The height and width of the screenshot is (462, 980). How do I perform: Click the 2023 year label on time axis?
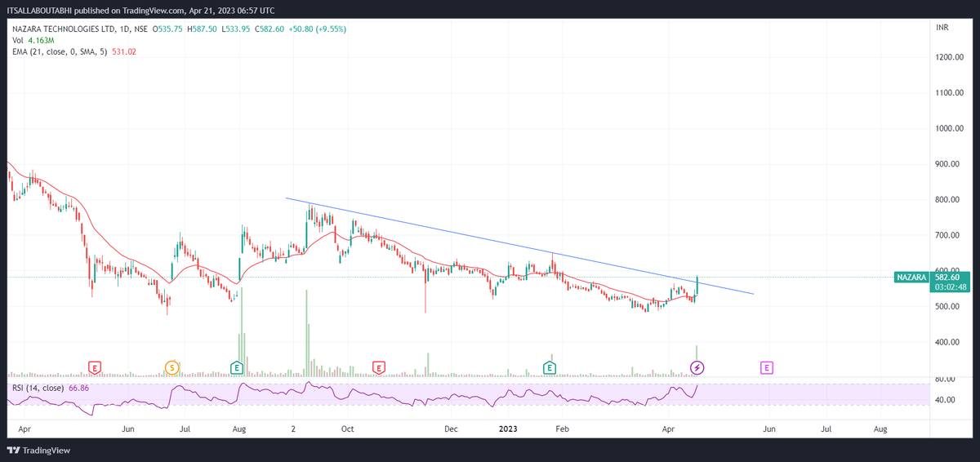point(508,428)
